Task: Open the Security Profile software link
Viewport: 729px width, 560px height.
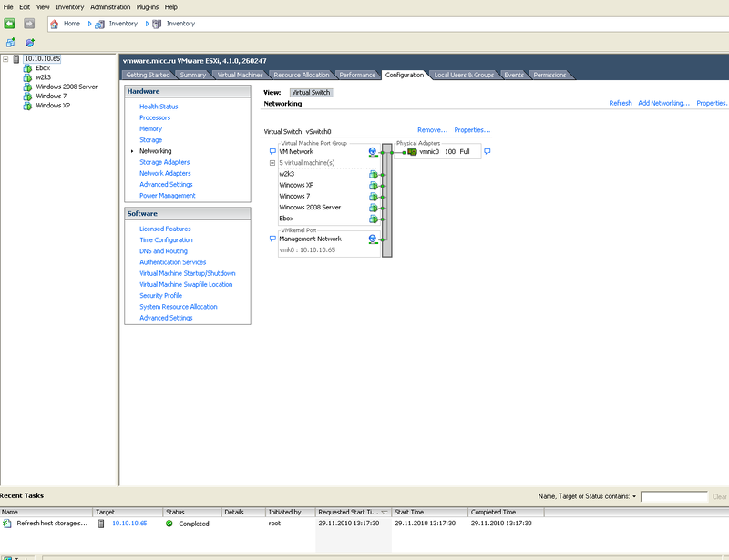Action: (x=160, y=296)
